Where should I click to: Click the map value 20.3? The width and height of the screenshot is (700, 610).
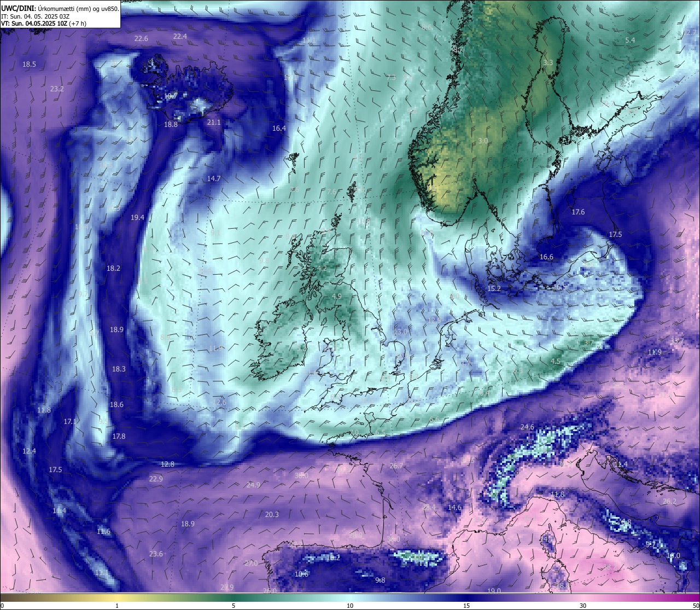(272, 514)
